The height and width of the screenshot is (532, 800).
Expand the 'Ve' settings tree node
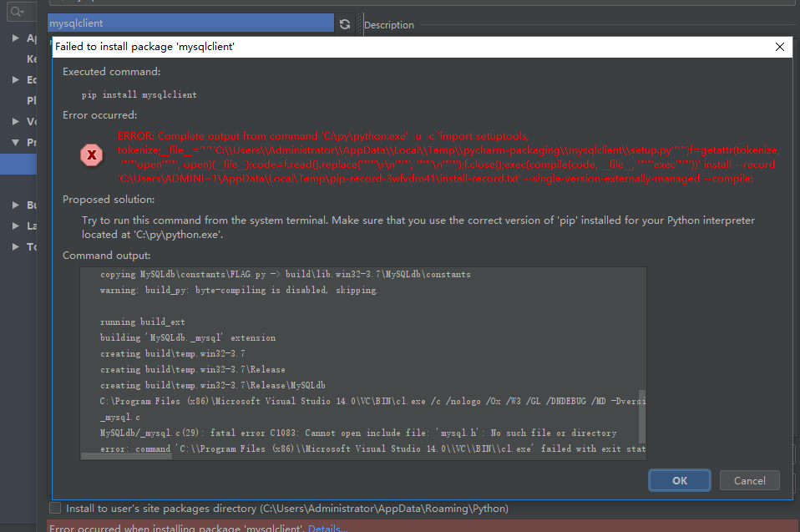click(x=15, y=122)
